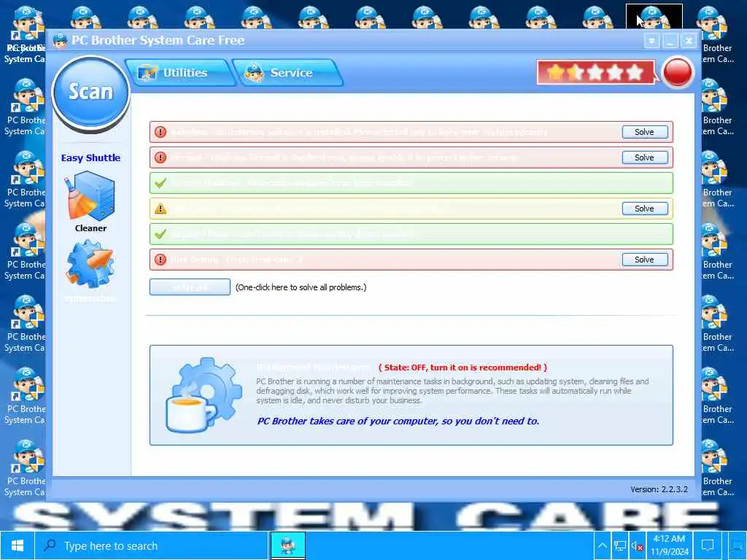
Task: Click Solve All to fix every problem
Action: 190,287
